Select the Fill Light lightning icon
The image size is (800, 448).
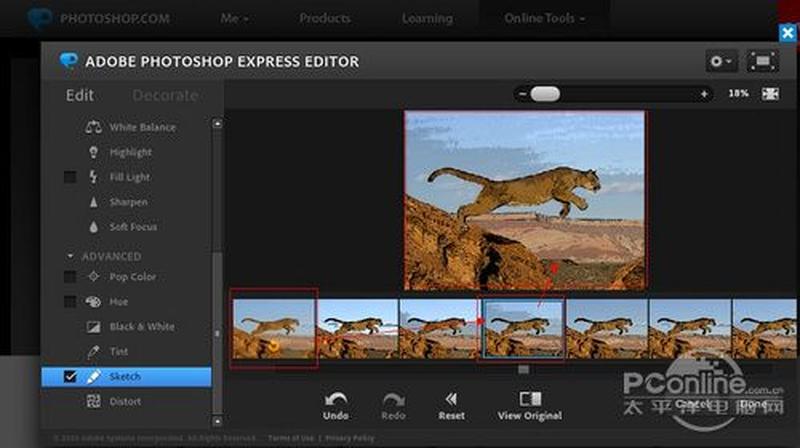(93, 177)
